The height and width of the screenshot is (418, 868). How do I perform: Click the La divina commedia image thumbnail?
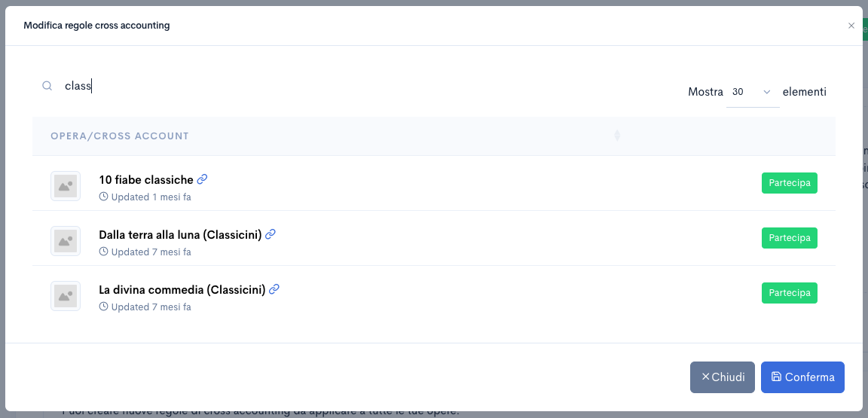point(66,296)
